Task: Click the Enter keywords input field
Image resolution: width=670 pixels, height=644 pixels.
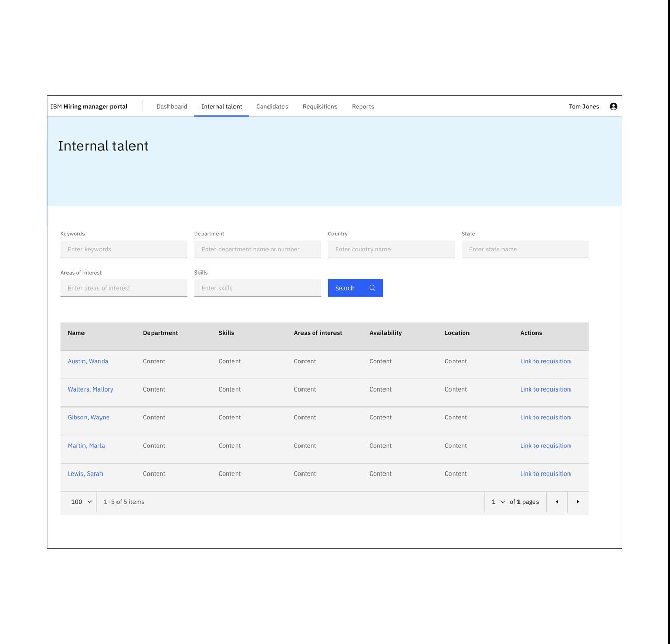Action: click(124, 249)
